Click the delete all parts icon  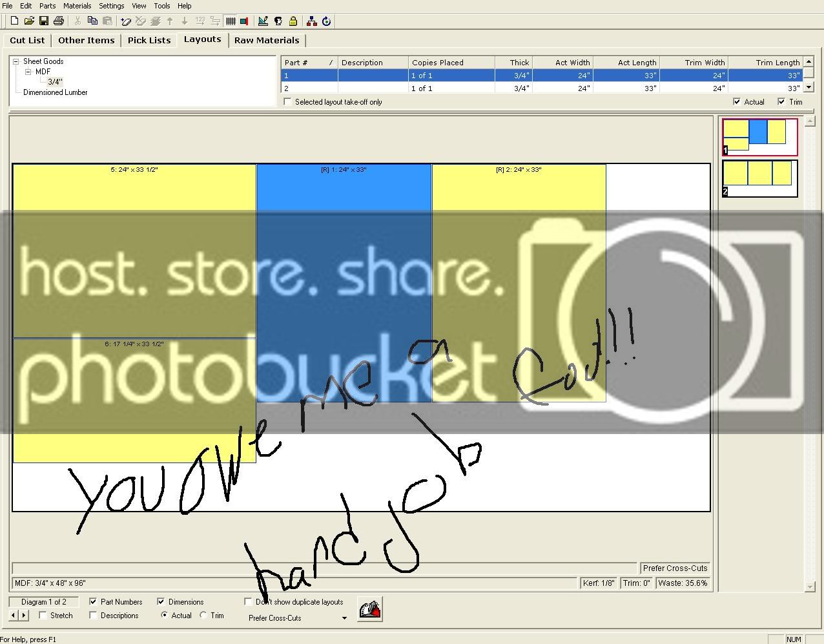(155, 21)
